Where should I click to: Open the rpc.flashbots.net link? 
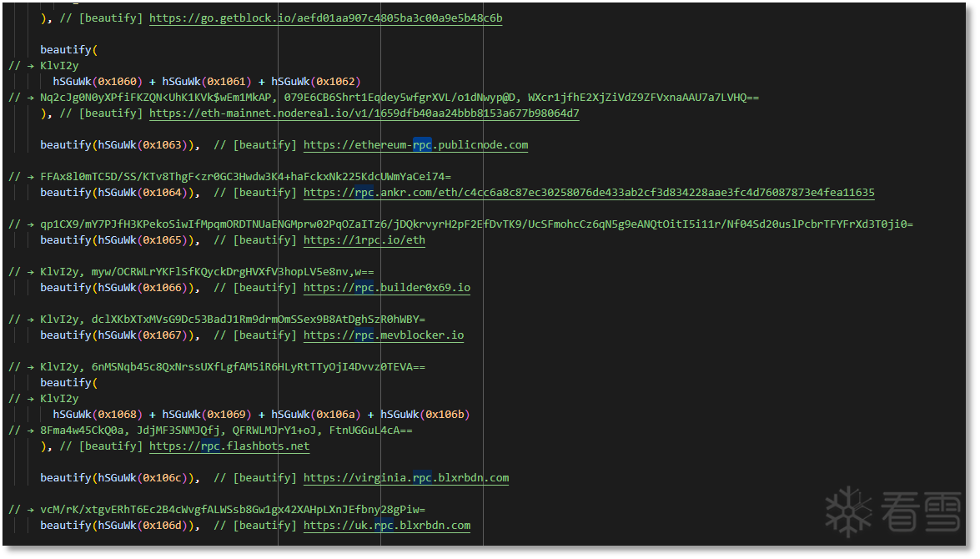229,446
